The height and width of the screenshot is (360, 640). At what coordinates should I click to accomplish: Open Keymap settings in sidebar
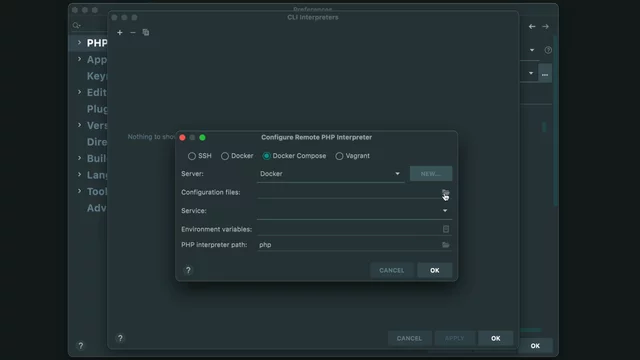[97, 76]
